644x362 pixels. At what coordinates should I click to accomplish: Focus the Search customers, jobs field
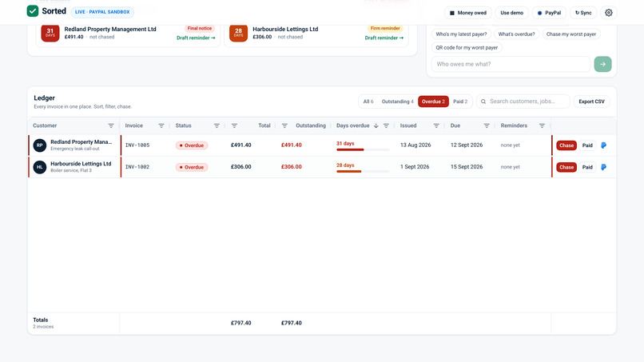pos(523,101)
